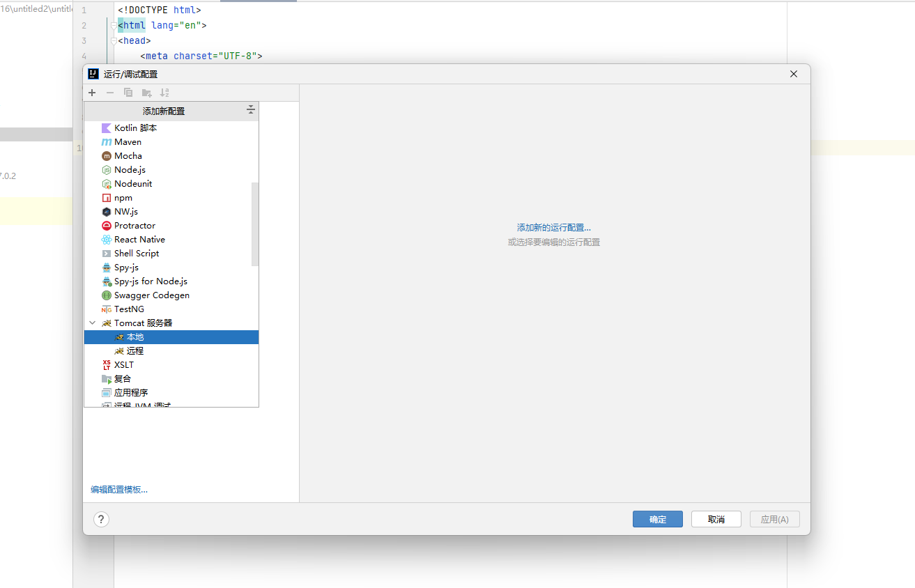Click the meta charset="UTF-8" line in editor
The width and height of the screenshot is (915, 588).
pyautogui.click(x=201, y=56)
